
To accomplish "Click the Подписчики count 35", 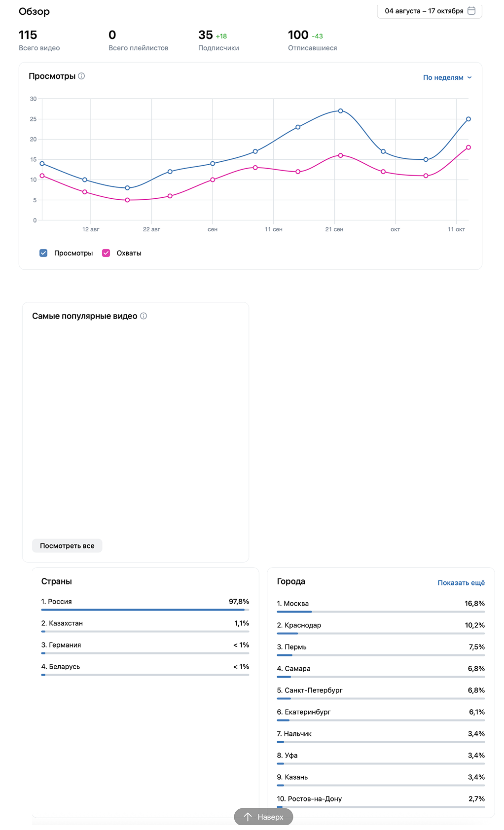I will 206,35.
